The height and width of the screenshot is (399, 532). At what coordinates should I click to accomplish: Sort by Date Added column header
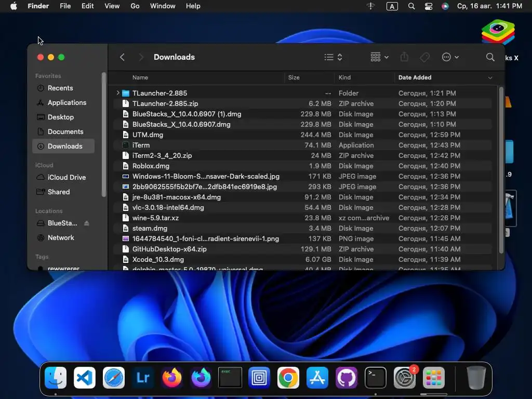point(415,77)
